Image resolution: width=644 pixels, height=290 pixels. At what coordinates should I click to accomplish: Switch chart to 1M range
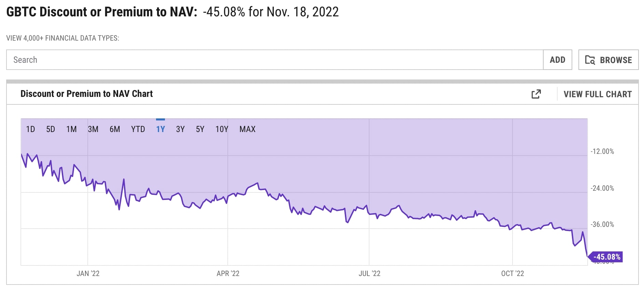[x=71, y=129]
